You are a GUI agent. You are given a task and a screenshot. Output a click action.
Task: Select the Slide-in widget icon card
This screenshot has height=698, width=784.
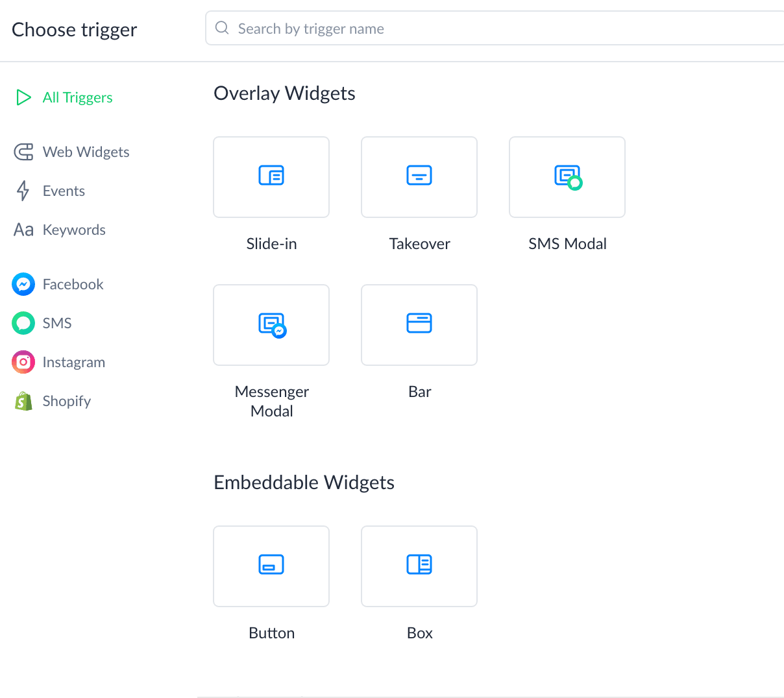(271, 177)
